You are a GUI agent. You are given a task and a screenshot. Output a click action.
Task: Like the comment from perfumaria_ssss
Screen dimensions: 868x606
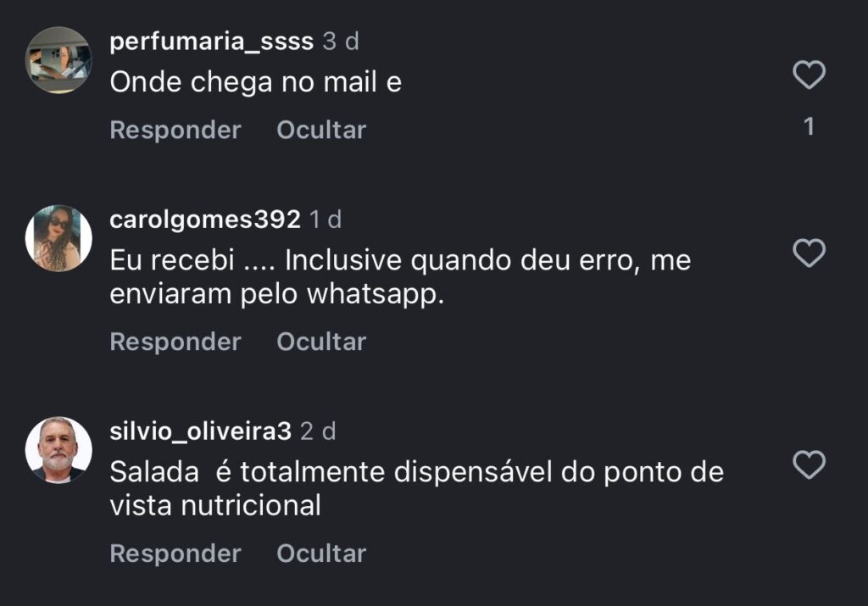click(809, 76)
